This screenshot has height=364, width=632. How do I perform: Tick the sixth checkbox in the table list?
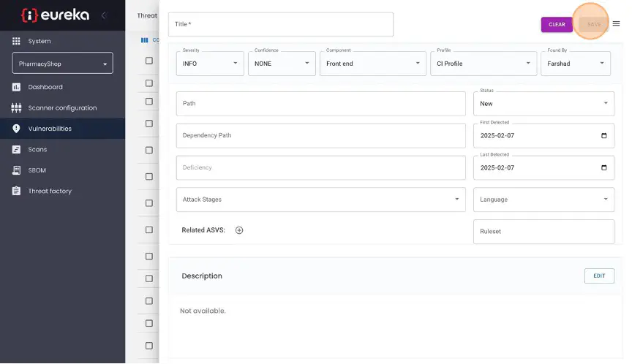point(149,177)
